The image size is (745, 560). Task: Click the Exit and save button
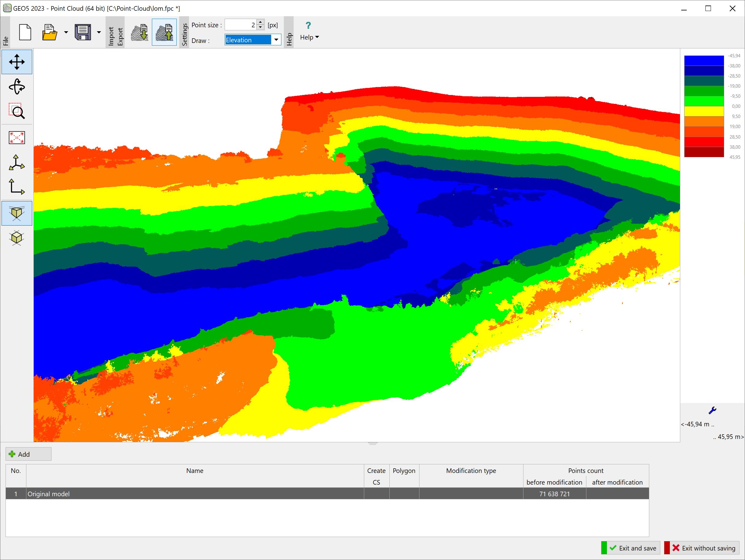(630, 547)
